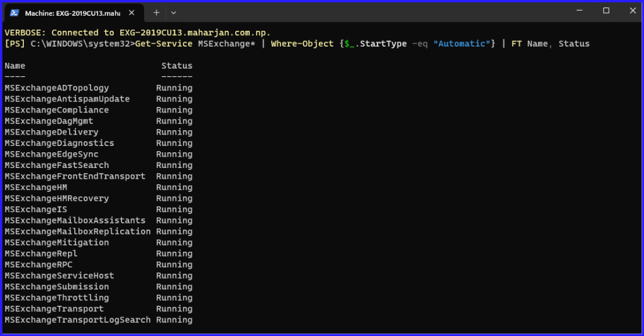Click Running status beside MSExchangeDagMgmt
This screenshot has width=644, height=336.
[174, 121]
